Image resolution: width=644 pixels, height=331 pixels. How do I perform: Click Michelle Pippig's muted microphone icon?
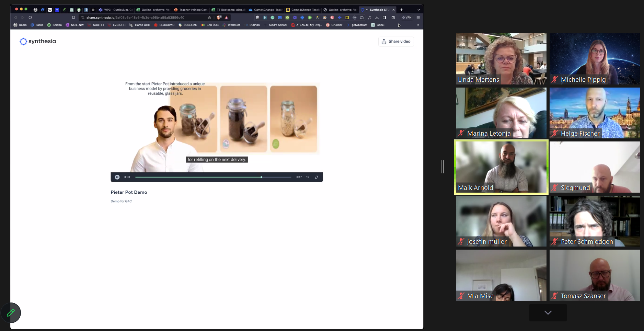555,80
